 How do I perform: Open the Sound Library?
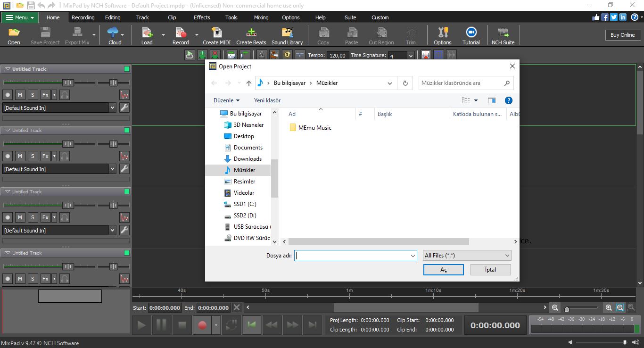pyautogui.click(x=287, y=36)
